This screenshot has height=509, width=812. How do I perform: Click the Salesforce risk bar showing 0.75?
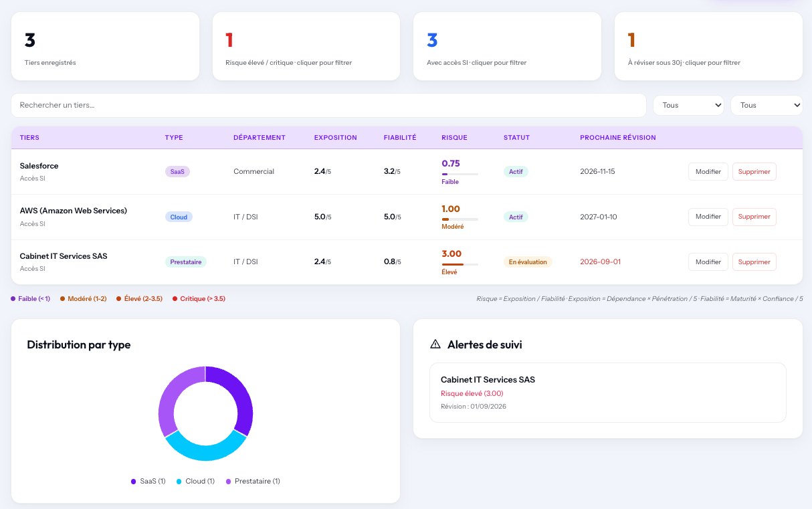tap(460, 174)
